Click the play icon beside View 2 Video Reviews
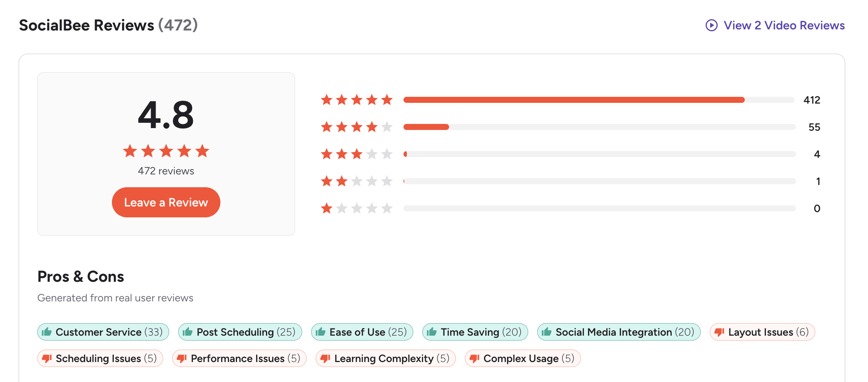This screenshot has height=382, width=868. (711, 25)
